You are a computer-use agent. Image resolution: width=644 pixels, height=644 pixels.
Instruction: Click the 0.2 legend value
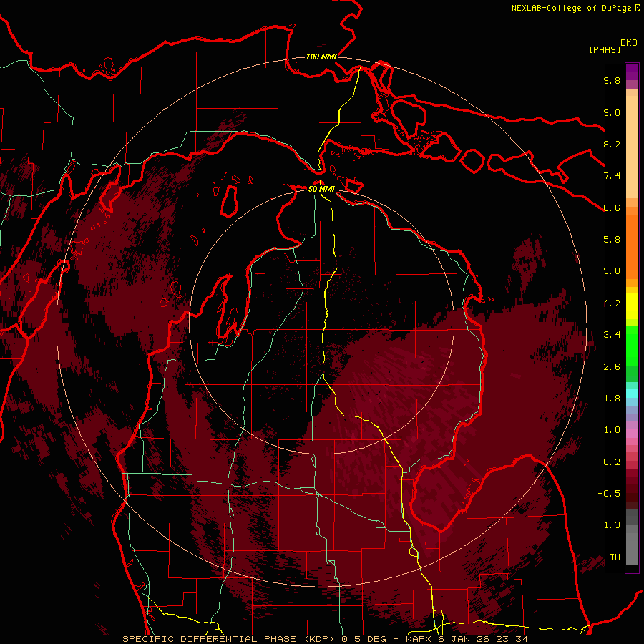[x=612, y=462]
